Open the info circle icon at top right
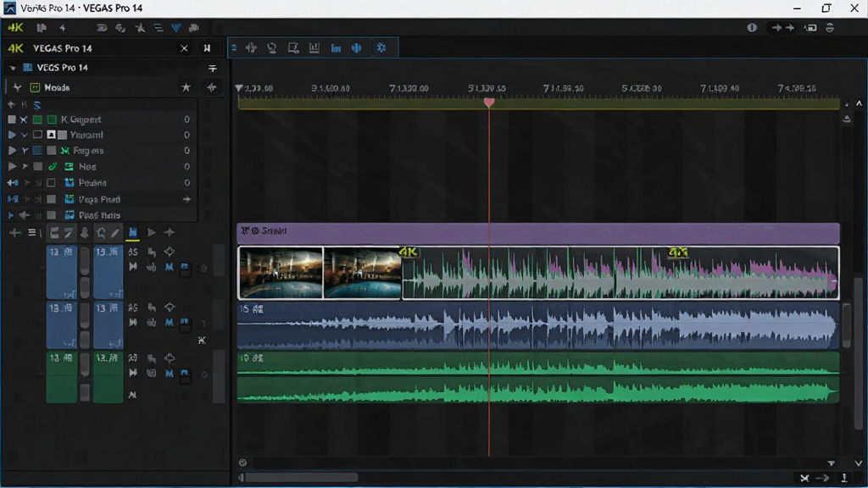Image resolution: width=868 pixels, height=488 pixels. [x=752, y=28]
